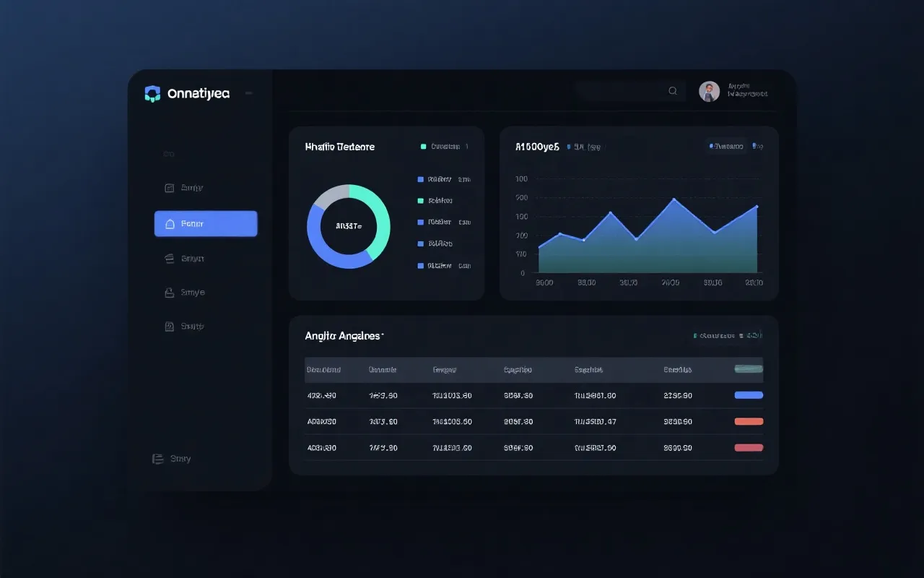Click the Onnatiyea hexagon logo icon
Viewport: 924px width, 578px height.
click(152, 94)
